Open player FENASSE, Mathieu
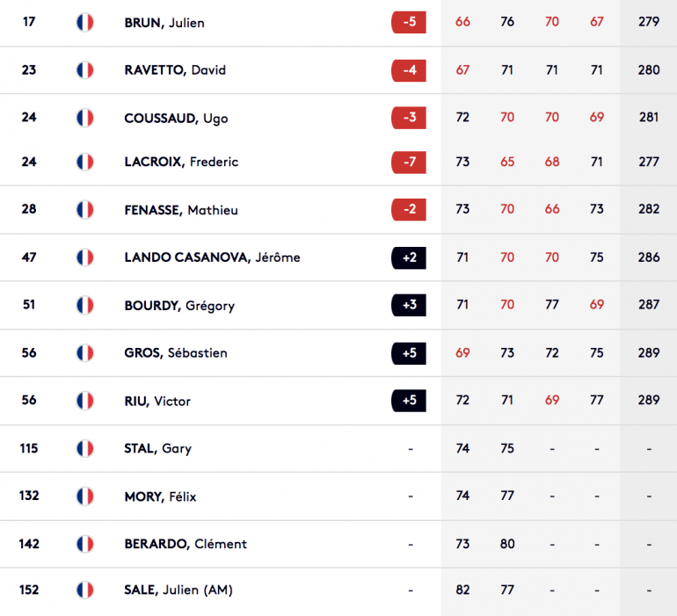Screen dimensions: 677x616 181,210
